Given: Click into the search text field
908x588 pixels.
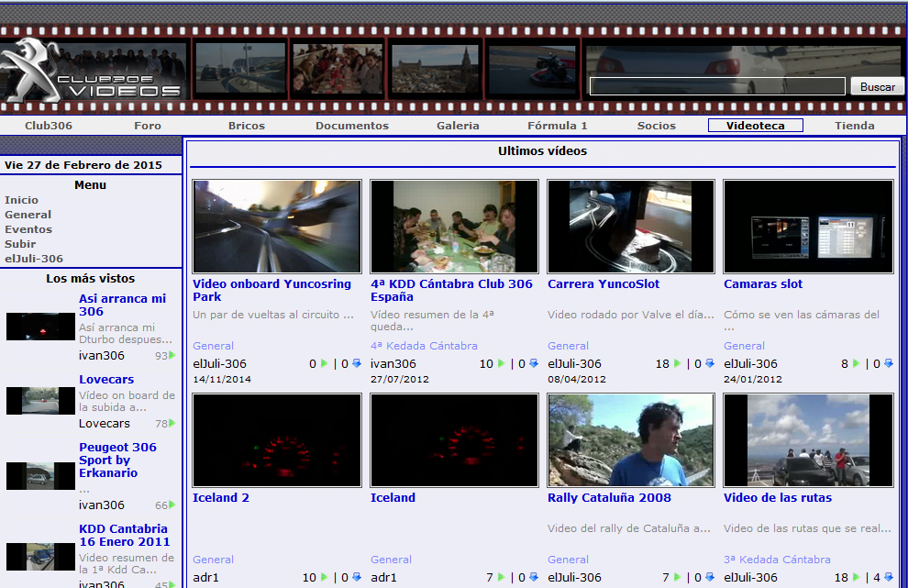Looking at the screenshot, I should tap(716, 87).
